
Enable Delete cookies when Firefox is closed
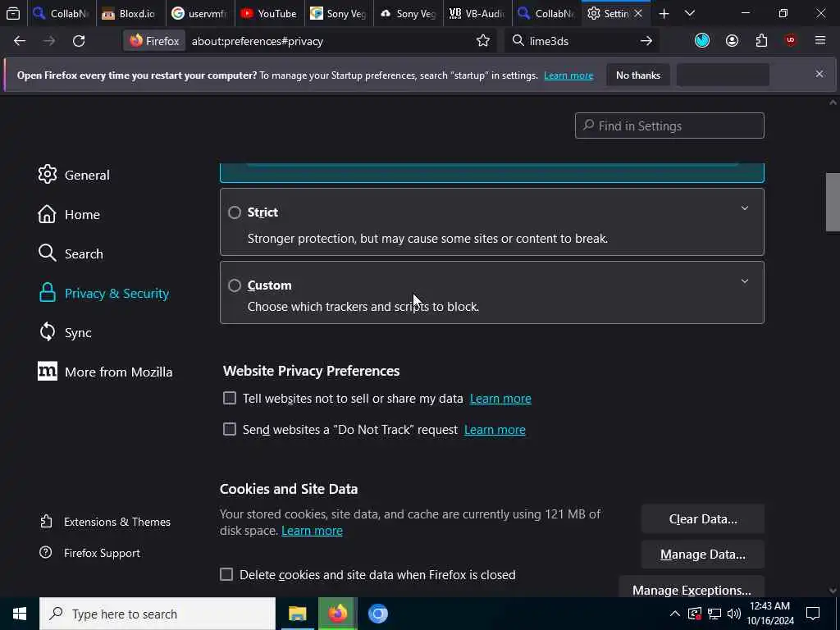pyautogui.click(x=226, y=574)
